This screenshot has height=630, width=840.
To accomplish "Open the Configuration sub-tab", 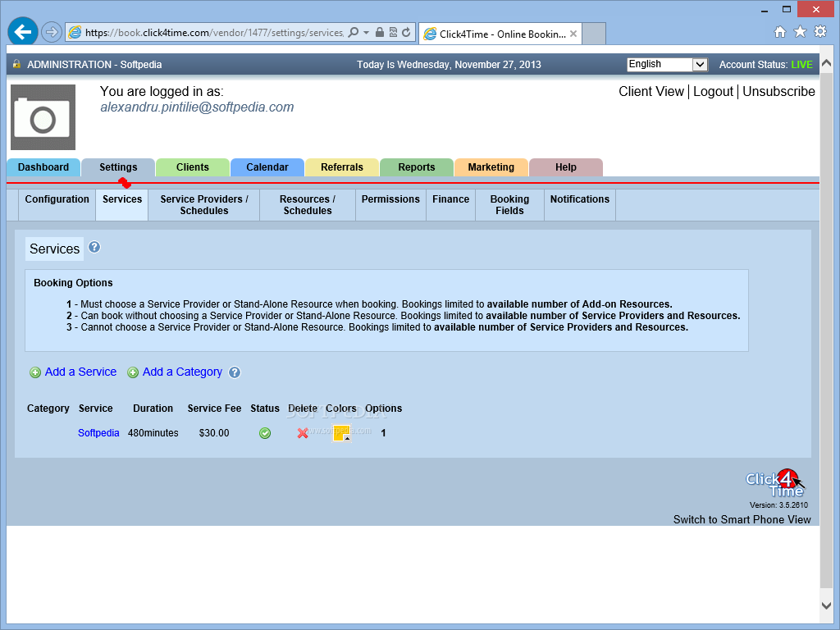I will (x=57, y=204).
